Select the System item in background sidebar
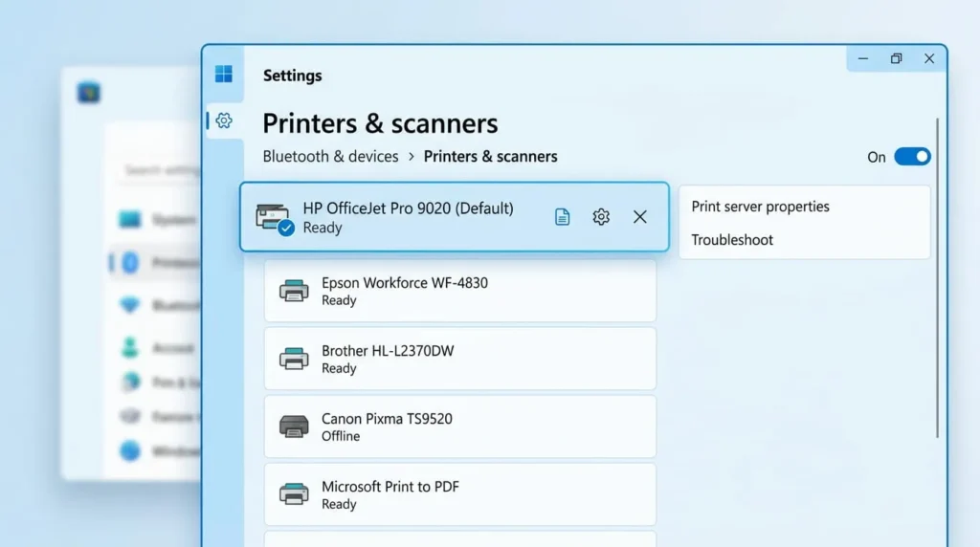Screen dimensions: 980x547 coord(156,219)
